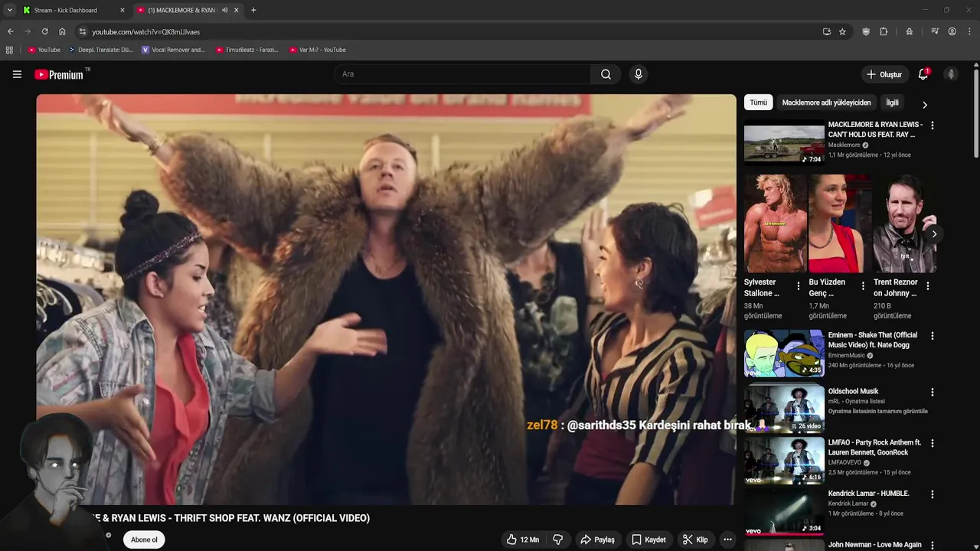
Task: Dislike the video with thumbs down
Action: click(x=558, y=540)
